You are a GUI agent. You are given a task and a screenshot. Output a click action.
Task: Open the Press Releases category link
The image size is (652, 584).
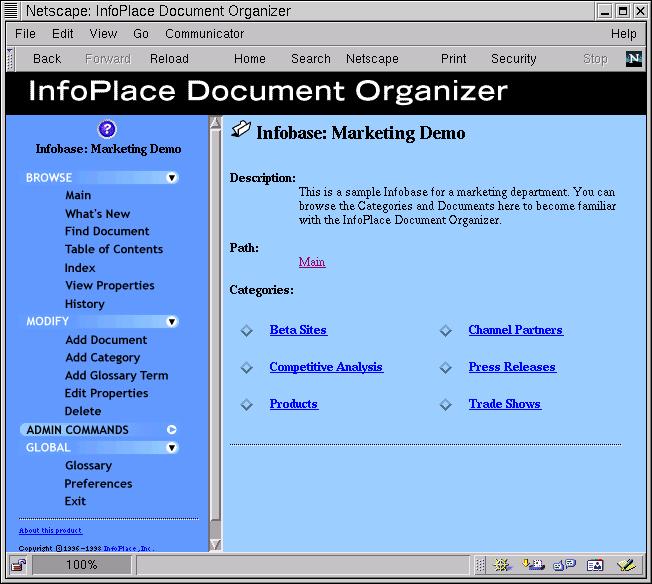(x=512, y=367)
